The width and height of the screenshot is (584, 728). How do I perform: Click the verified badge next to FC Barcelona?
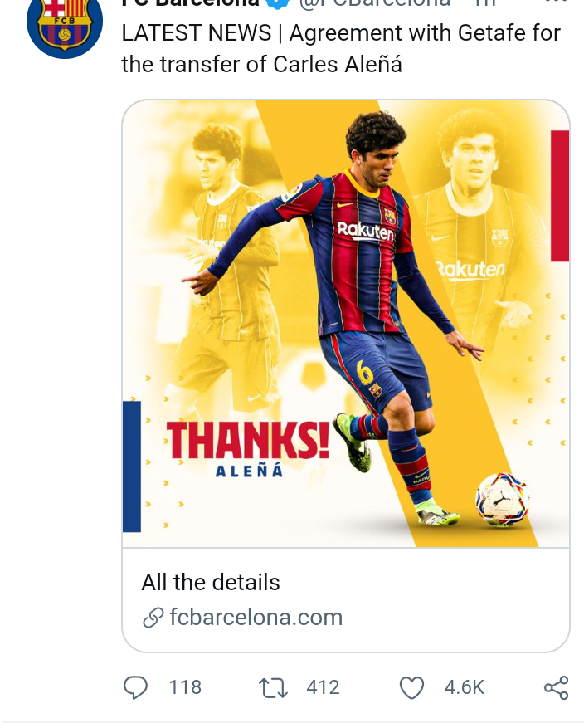(278, 3)
